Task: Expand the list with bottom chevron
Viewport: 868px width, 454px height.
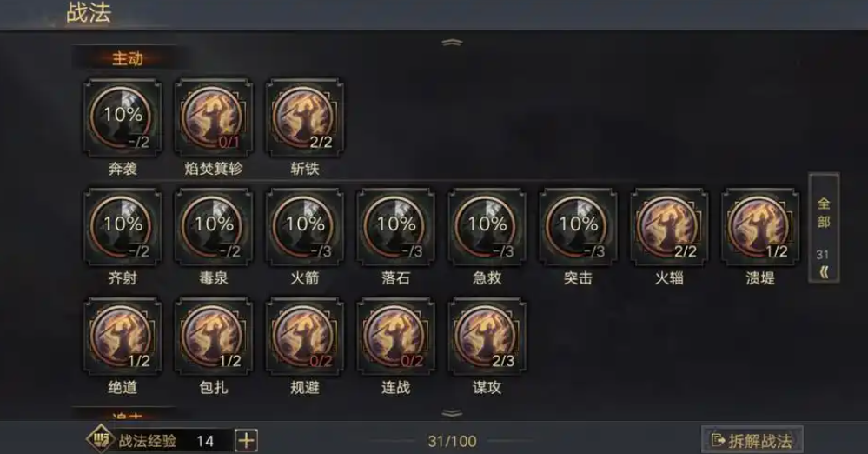Action: click(x=452, y=412)
